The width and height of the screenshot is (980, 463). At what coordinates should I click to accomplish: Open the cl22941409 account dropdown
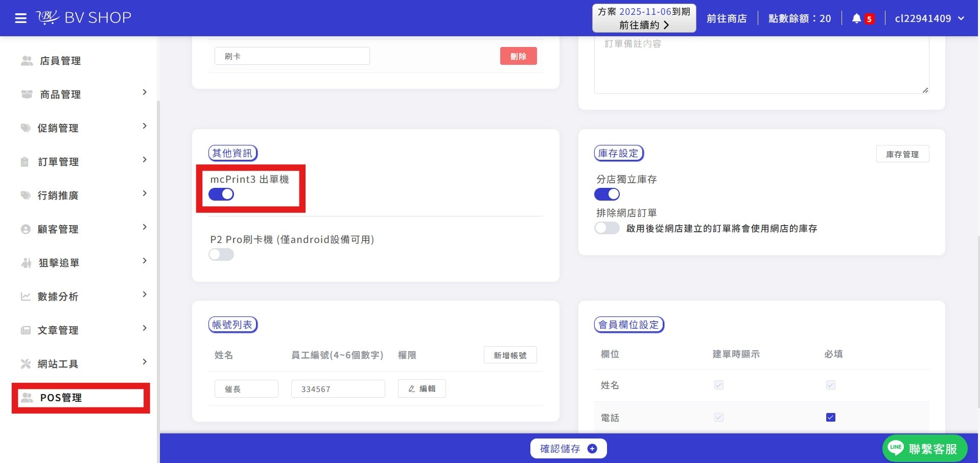pos(929,18)
